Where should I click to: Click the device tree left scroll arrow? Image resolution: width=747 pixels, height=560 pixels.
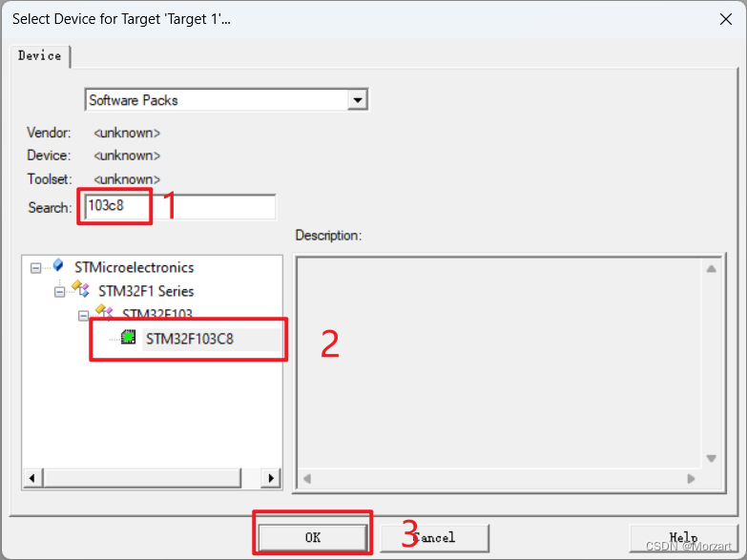tap(32, 478)
